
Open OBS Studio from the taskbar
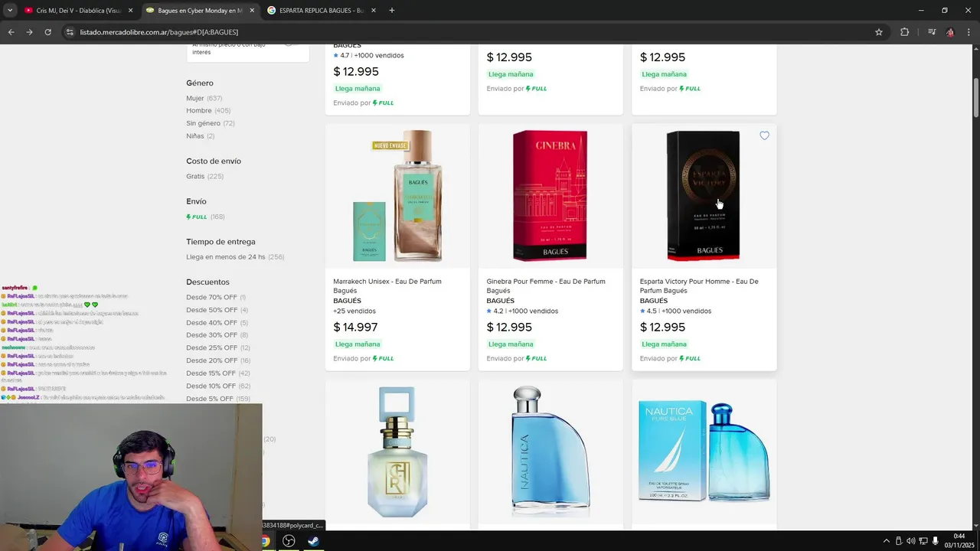289,541
